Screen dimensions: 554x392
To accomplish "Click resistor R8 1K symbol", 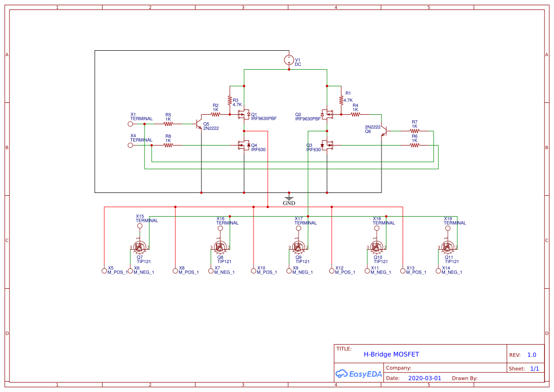I will [168, 145].
